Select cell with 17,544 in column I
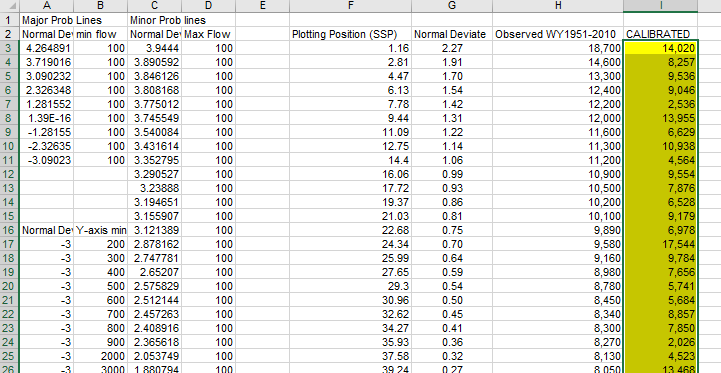721x373 pixels. point(660,244)
